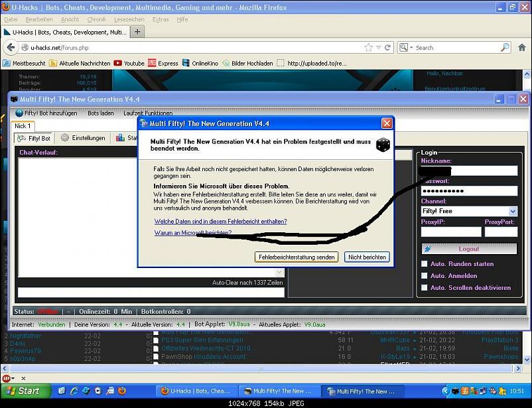Click the ProxyPort input field

point(501,232)
